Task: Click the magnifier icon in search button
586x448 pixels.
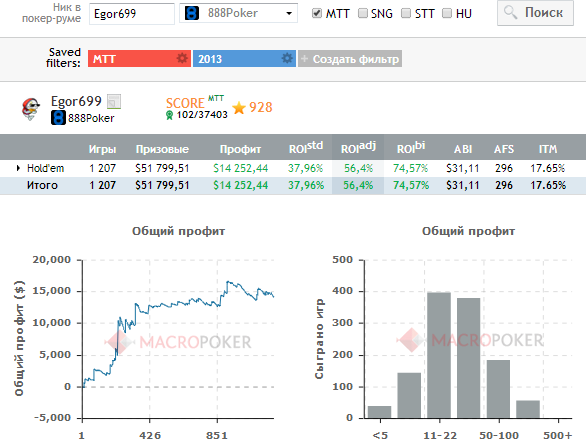Action: pos(510,13)
